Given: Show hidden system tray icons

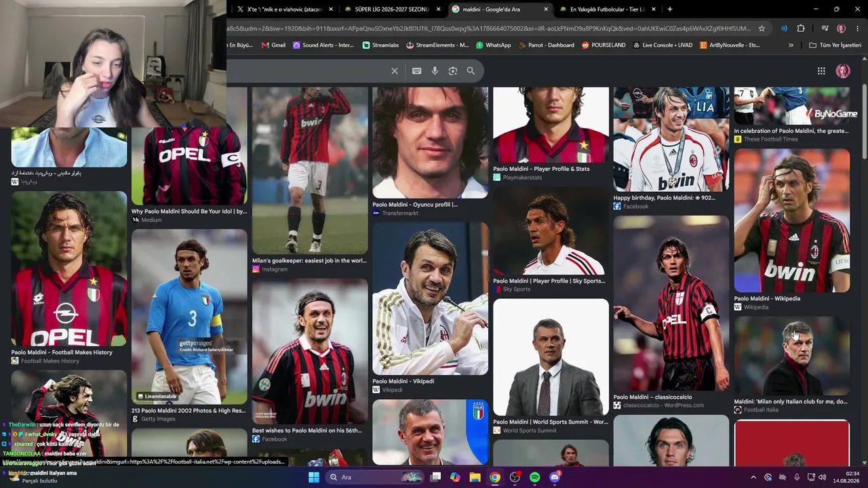Looking at the screenshot, I should point(755,477).
